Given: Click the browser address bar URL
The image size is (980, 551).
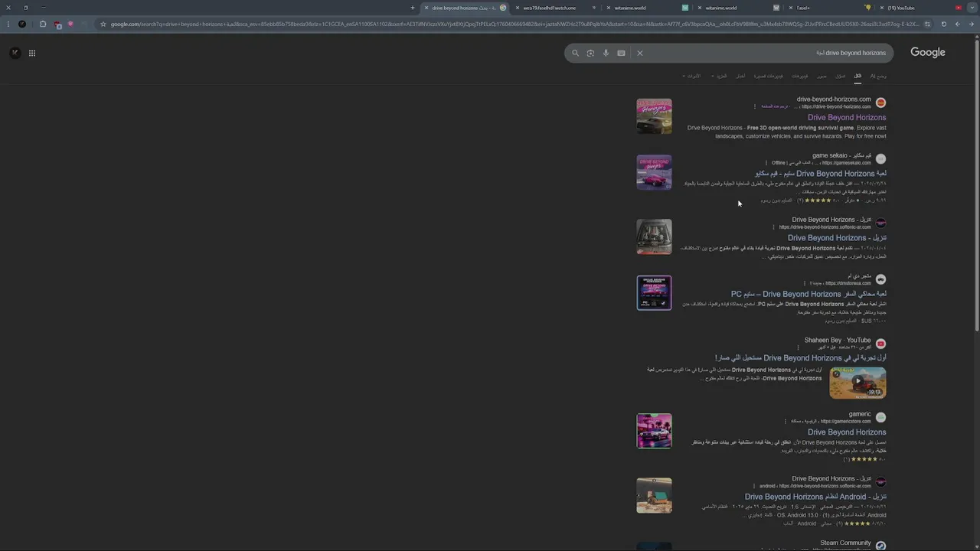Looking at the screenshot, I should point(514,24).
